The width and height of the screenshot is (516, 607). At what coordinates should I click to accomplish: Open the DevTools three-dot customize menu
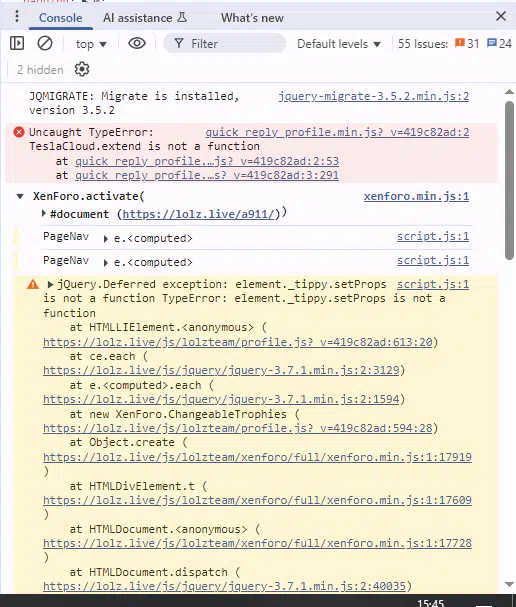pos(17,17)
